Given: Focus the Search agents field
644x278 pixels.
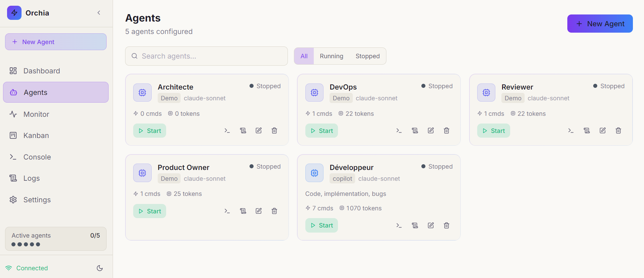Looking at the screenshot, I should pyautogui.click(x=206, y=56).
